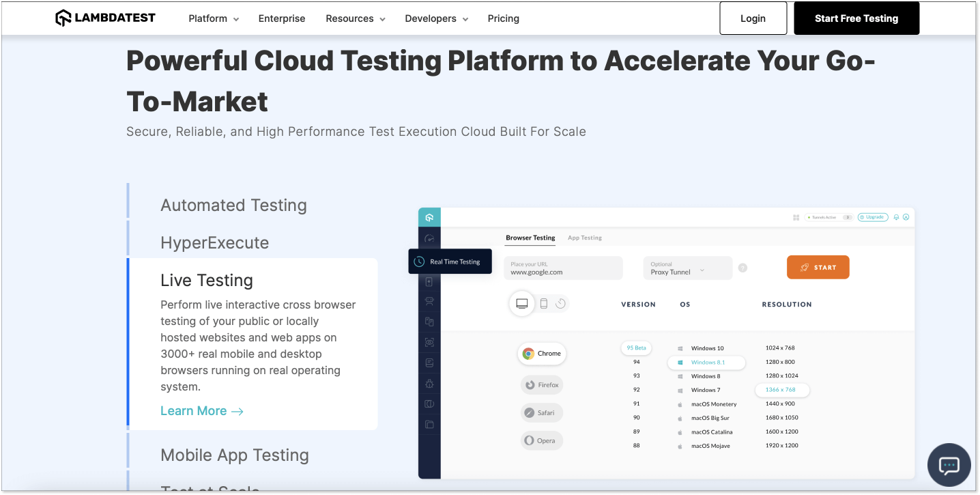
Task: Click the LambdaTest logo in the header
Action: tap(106, 18)
